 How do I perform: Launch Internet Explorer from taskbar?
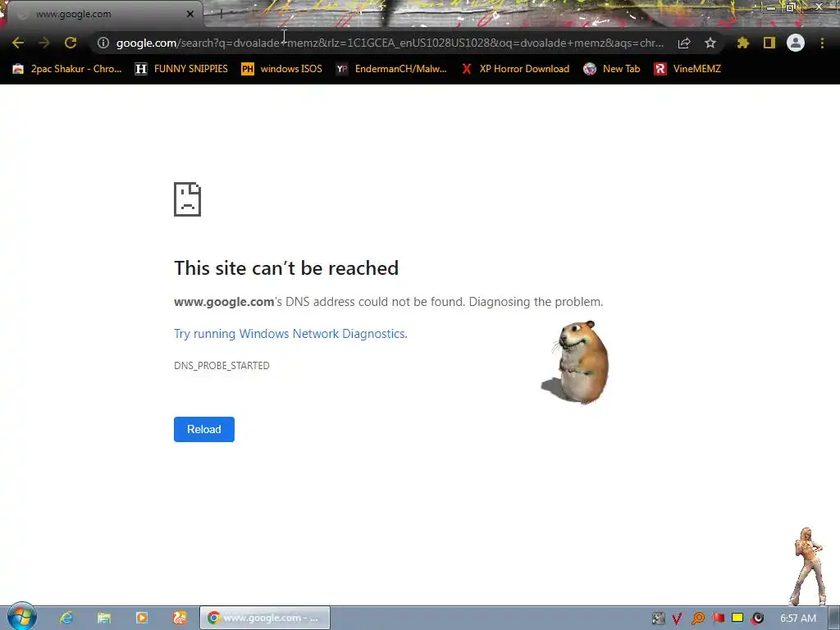(66, 618)
